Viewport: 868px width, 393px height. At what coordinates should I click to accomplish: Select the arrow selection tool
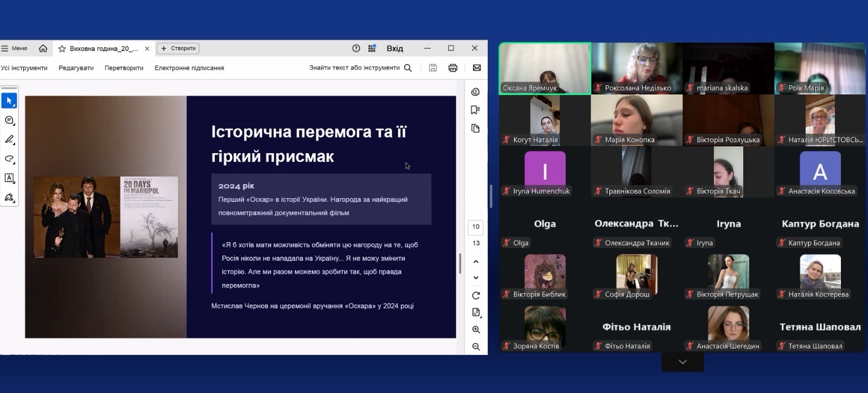click(9, 101)
